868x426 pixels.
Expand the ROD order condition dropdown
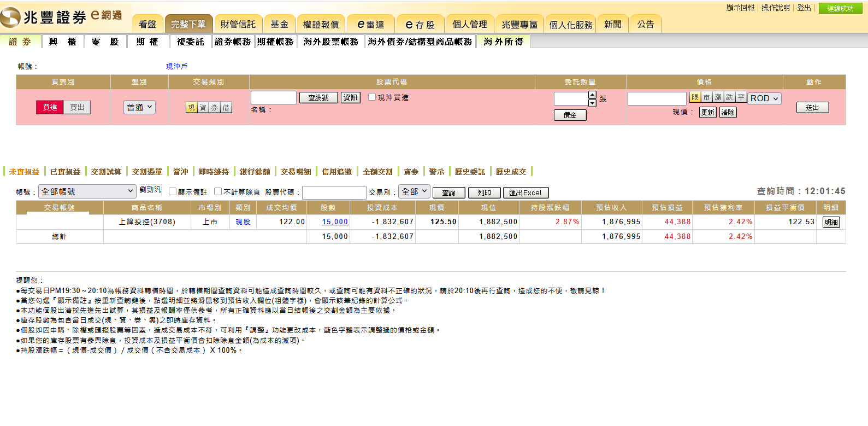764,98
